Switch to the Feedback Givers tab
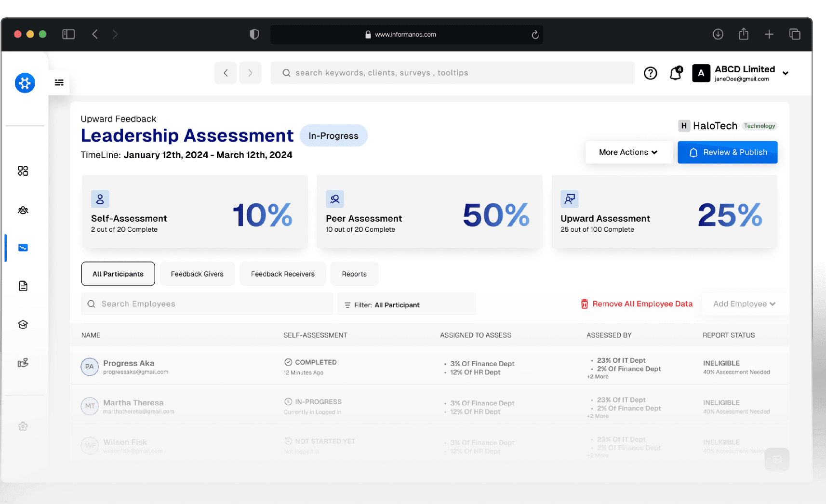The image size is (826, 504). [x=197, y=274]
